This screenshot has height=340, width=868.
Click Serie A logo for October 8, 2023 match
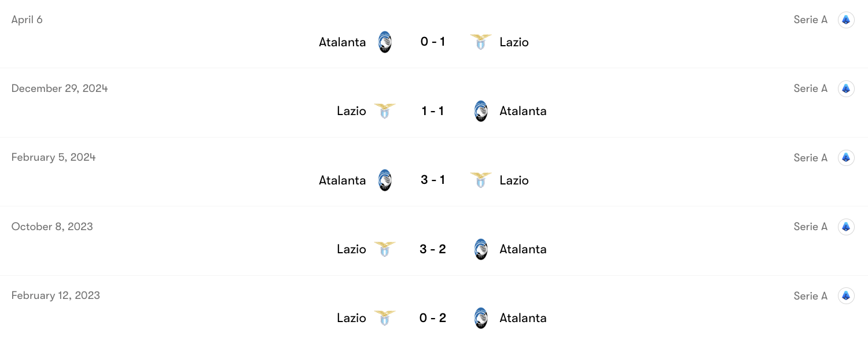point(846,227)
